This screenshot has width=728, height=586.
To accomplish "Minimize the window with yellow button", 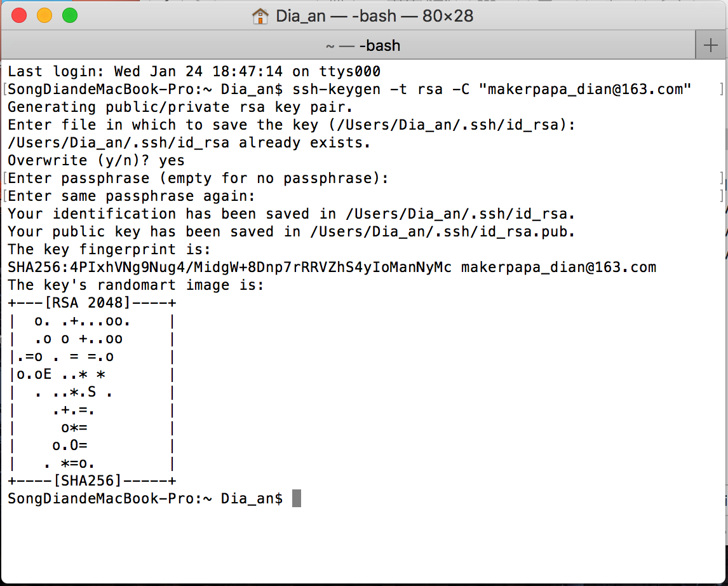I will (x=44, y=15).
